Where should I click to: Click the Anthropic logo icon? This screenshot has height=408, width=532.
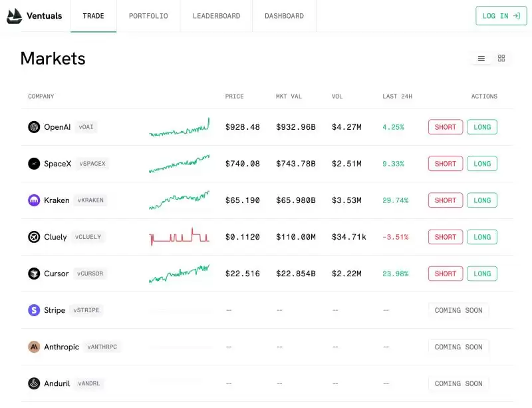(34, 347)
